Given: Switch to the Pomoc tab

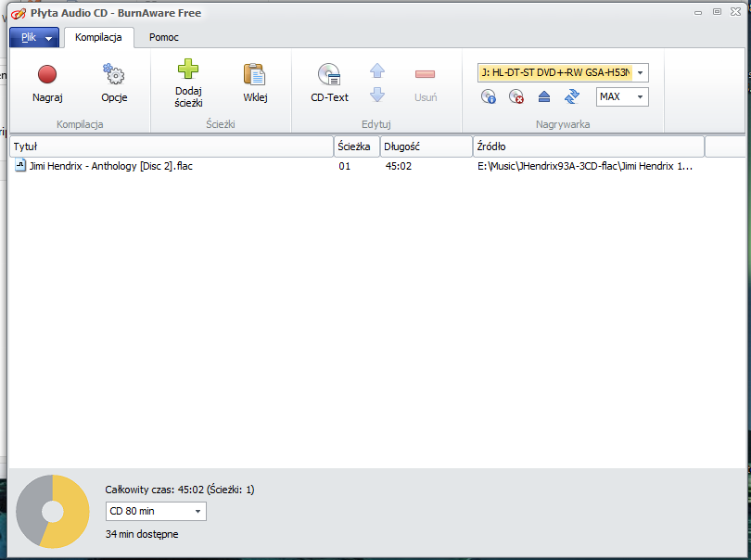Looking at the screenshot, I should [164, 37].
